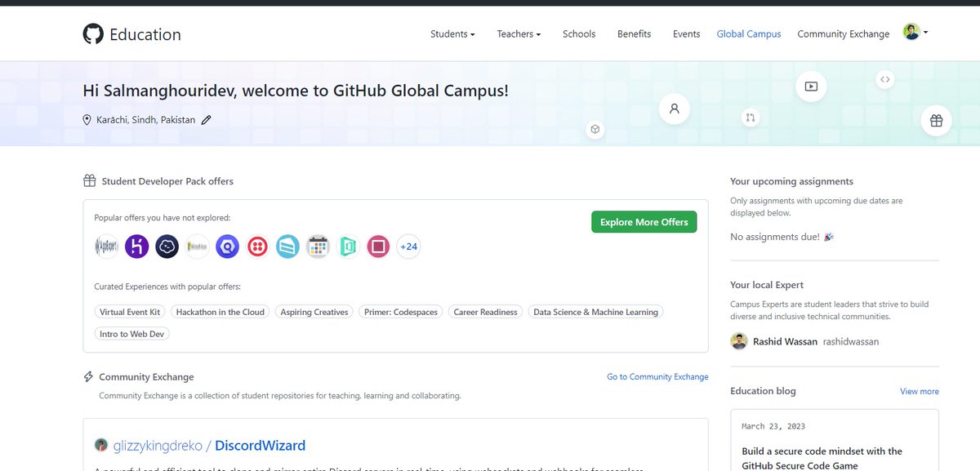The image size is (980, 471).
Task: Select the Primer: Codespaces experience
Action: [x=401, y=312]
